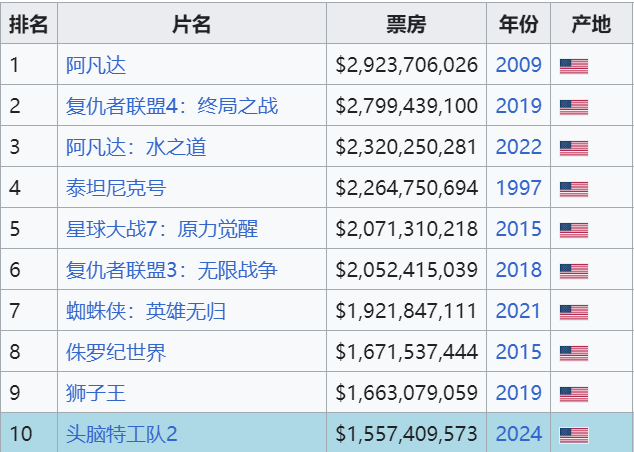Click US flag icon in 侏罗纪世界 row
The height and width of the screenshot is (452, 634).
tap(574, 353)
